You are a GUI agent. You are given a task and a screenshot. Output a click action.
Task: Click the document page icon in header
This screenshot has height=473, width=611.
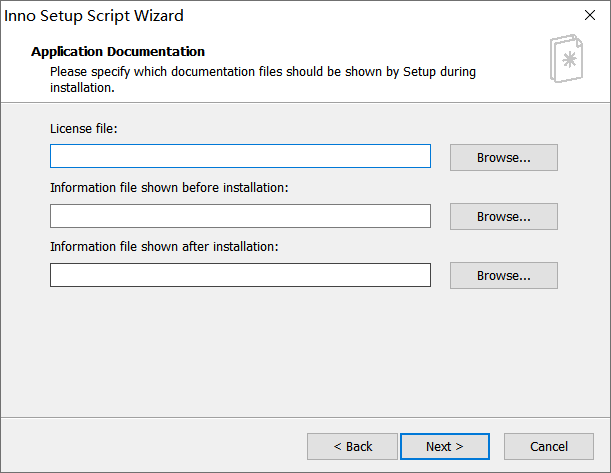point(566,58)
